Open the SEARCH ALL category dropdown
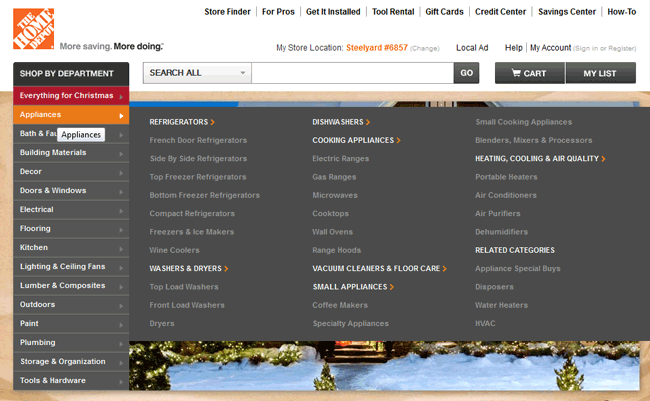650x401 pixels. tap(197, 73)
